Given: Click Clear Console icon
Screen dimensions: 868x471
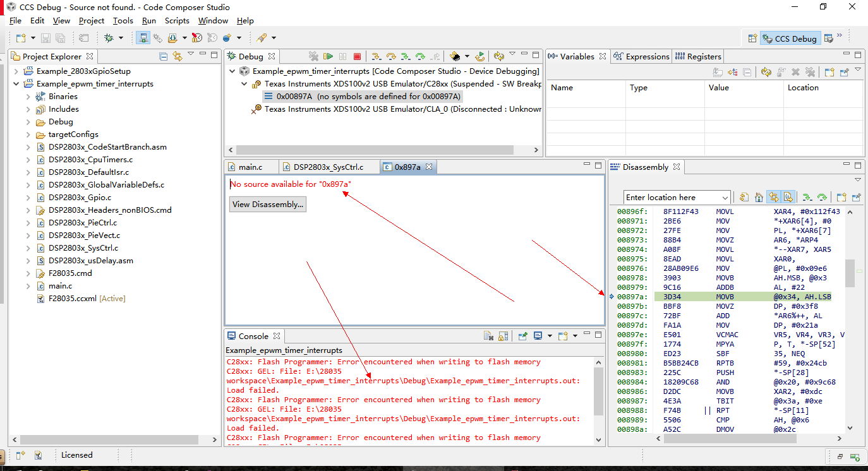Looking at the screenshot, I should pyautogui.click(x=488, y=336).
